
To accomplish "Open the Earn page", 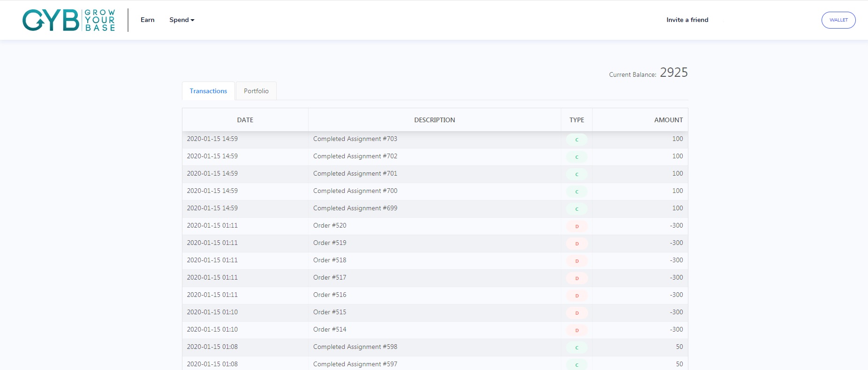I will click(147, 20).
